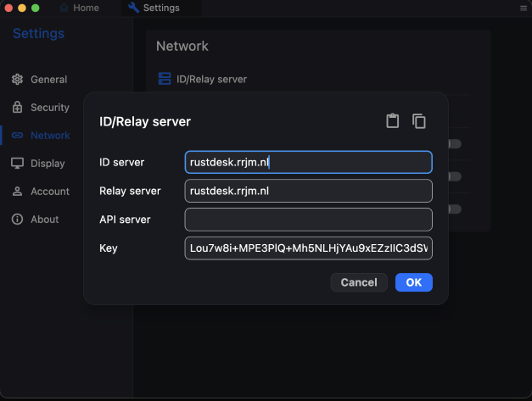Viewport: 532px width, 401px height.
Task: Click the 'Relay server' label
Action: coord(130,191)
